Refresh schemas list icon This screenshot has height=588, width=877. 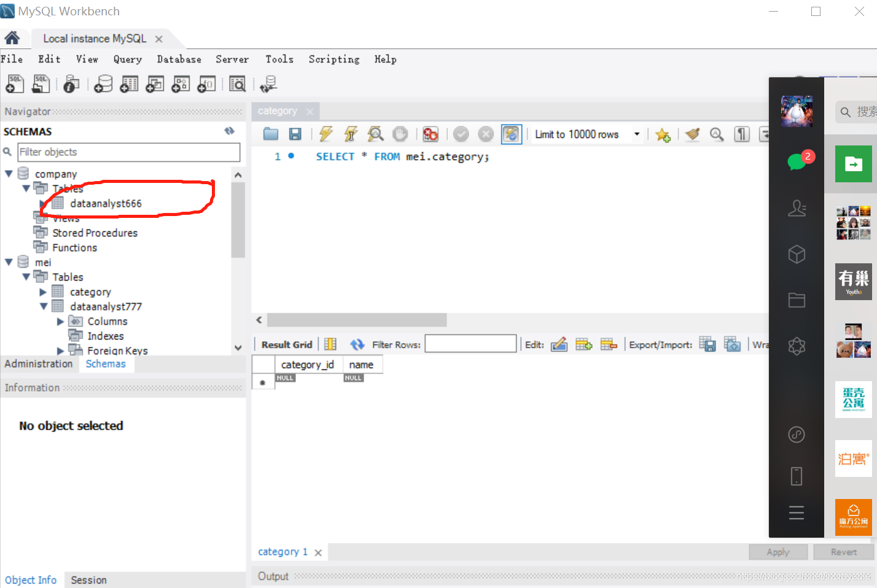click(230, 131)
